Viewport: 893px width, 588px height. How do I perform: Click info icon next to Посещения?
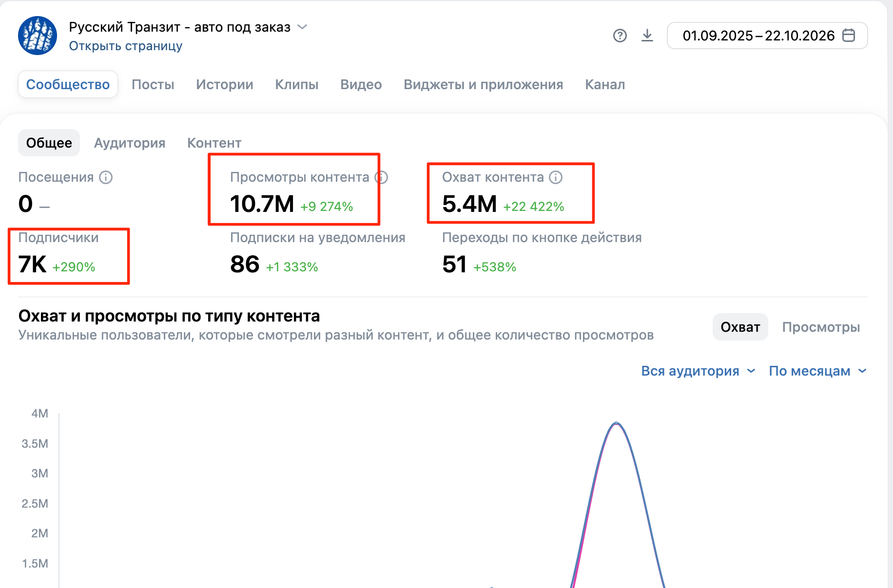[x=106, y=177]
